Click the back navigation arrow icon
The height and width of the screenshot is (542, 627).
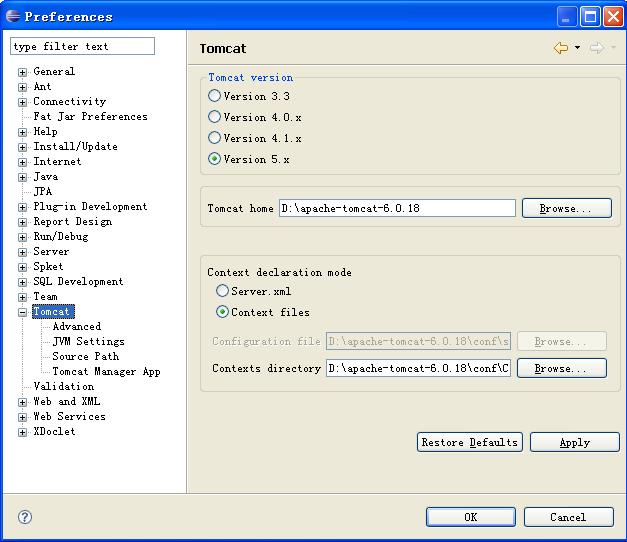click(x=561, y=48)
